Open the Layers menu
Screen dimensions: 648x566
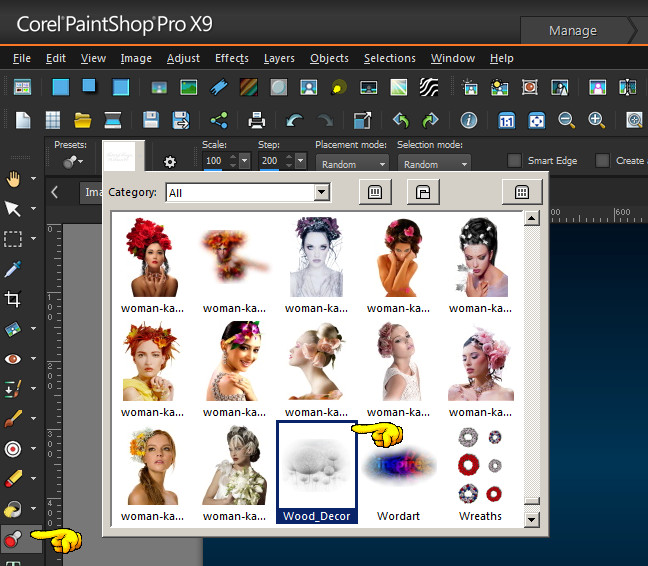click(279, 58)
